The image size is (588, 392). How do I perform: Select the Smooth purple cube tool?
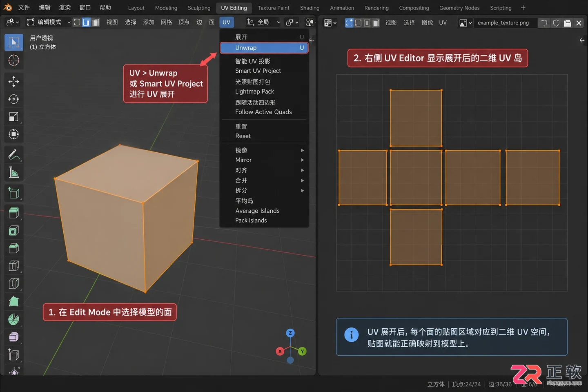pyautogui.click(x=13, y=337)
